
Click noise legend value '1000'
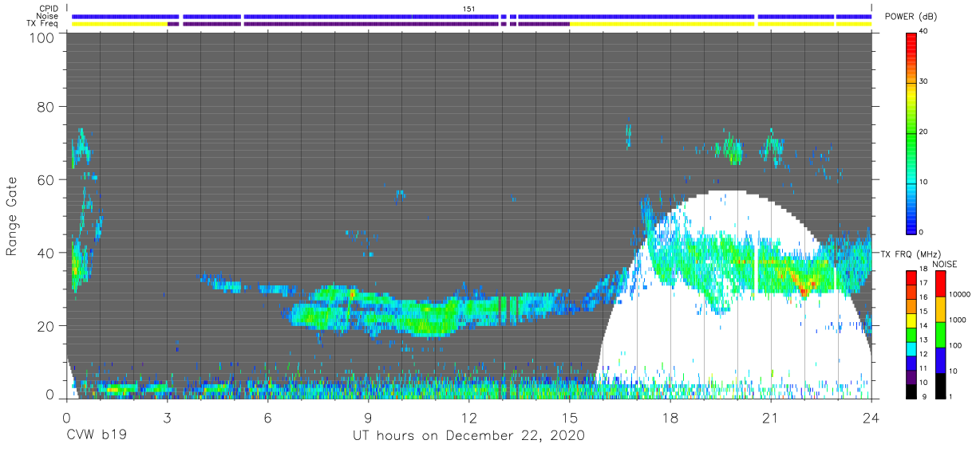958,320
